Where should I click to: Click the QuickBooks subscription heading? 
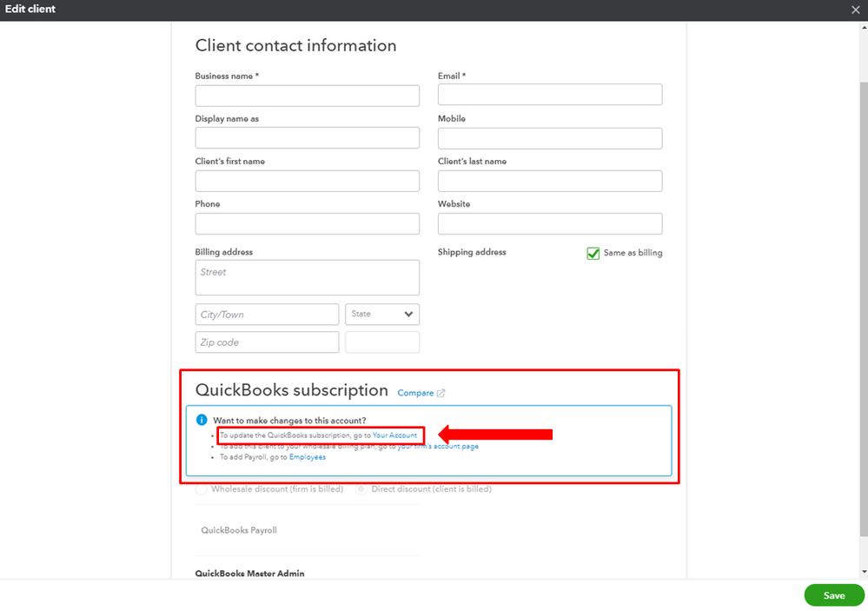click(292, 390)
